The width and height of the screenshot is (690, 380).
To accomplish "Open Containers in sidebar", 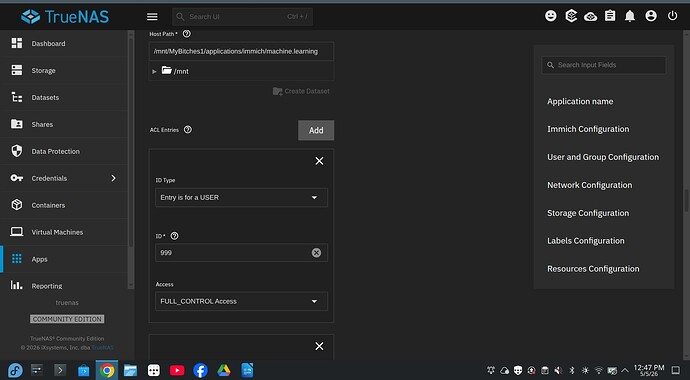I will [x=65, y=205].
